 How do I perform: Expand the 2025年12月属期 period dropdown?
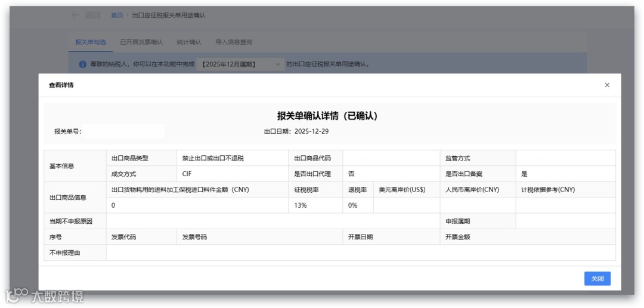[240, 64]
